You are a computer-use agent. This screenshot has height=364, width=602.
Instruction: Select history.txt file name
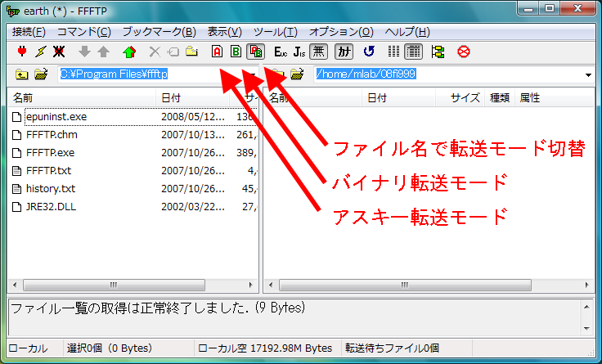[51, 188]
